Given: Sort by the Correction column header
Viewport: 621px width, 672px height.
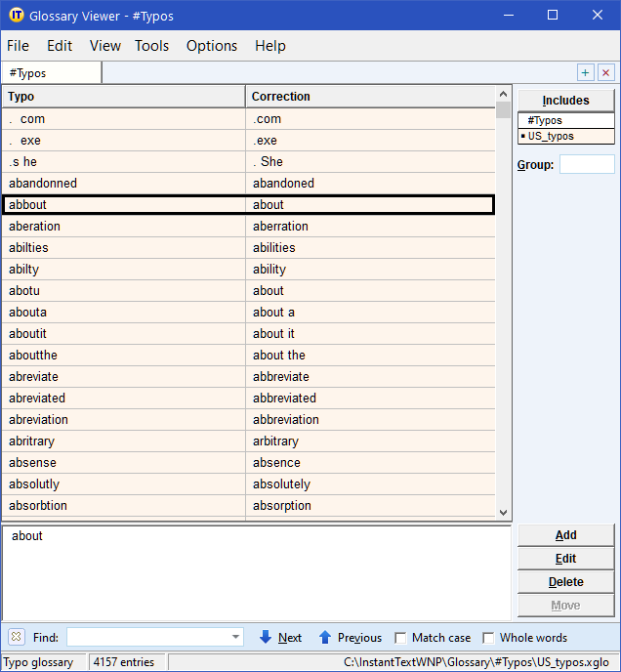Looking at the screenshot, I should 369,97.
